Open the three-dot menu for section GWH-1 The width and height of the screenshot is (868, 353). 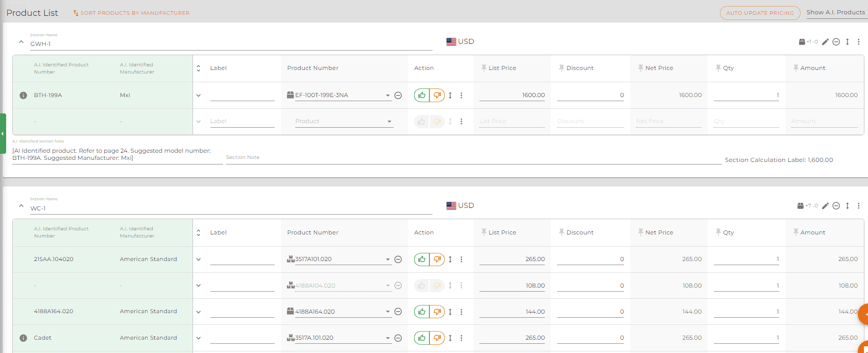[x=859, y=42]
